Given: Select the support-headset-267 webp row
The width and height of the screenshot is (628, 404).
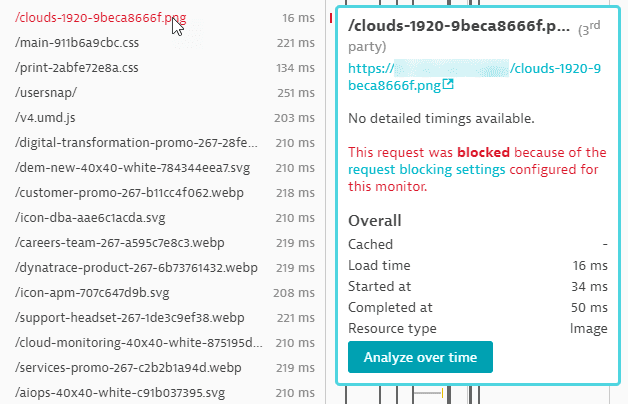Looking at the screenshot, I should click(x=165, y=318).
